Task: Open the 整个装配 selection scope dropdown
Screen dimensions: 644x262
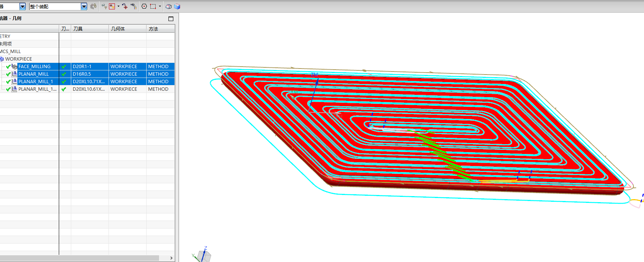Action: [x=84, y=6]
